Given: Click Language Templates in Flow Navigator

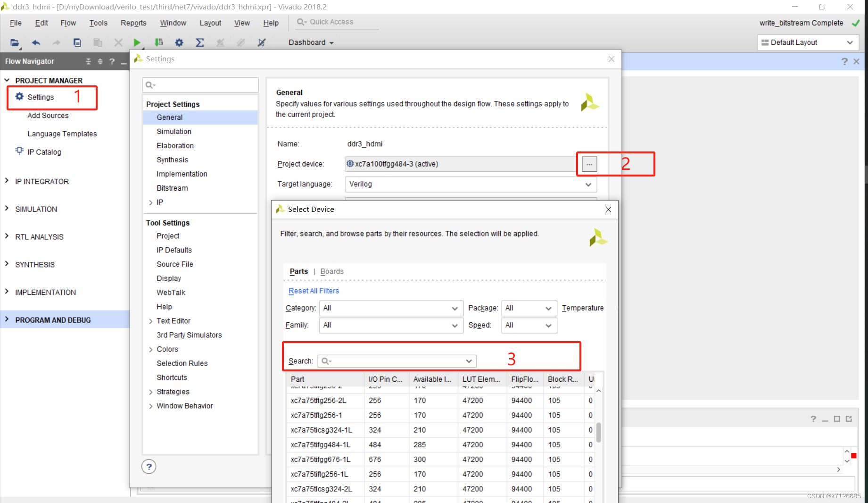Looking at the screenshot, I should point(62,134).
